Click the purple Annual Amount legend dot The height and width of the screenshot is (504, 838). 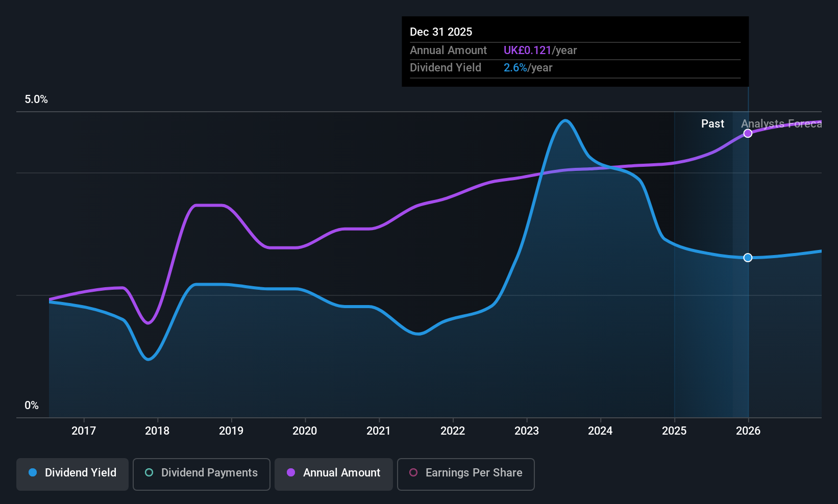click(x=291, y=472)
